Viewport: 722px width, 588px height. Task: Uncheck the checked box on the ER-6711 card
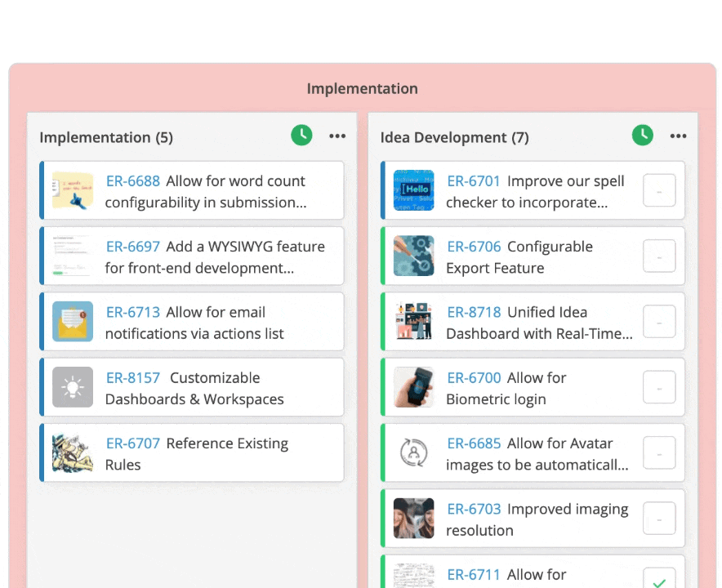coord(659,578)
